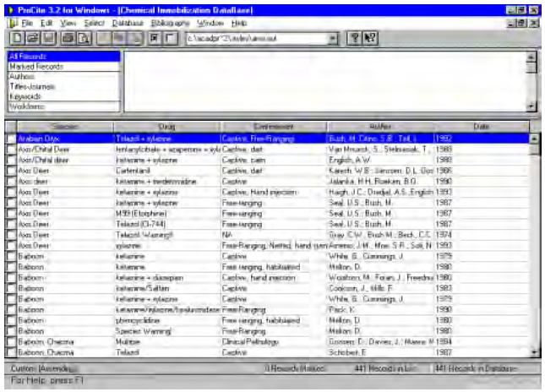
Task: Sort by the Date column header
Action: tap(482, 127)
